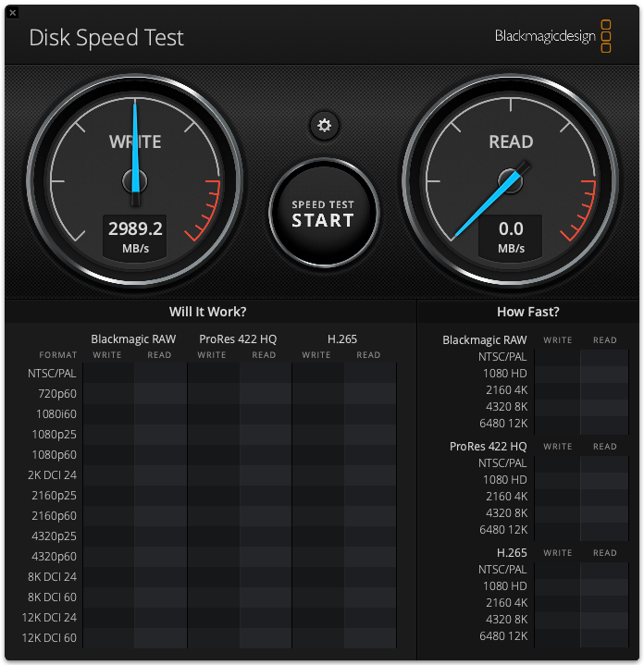
Task: Click READ header beside ProRes 422 HQ in How Fast
Action: (x=604, y=447)
